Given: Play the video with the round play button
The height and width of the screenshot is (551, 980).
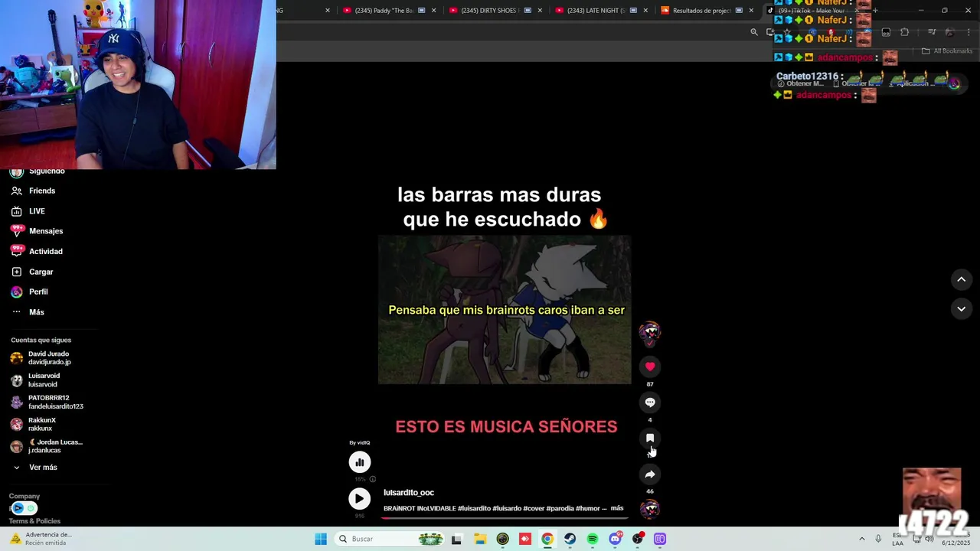Looking at the screenshot, I should coord(359,499).
